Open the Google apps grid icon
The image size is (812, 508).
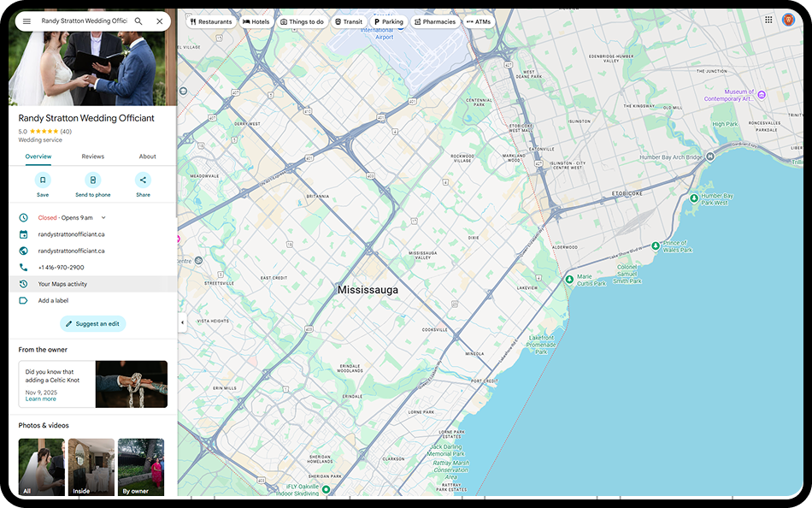(x=768, y=20)
